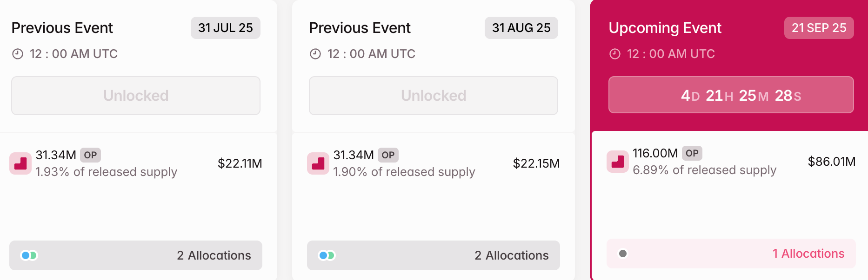Click the countdown timer on Upcoming Event
Image resolution: width=868 pixels, height=280 pixels.
click(731, 95)
